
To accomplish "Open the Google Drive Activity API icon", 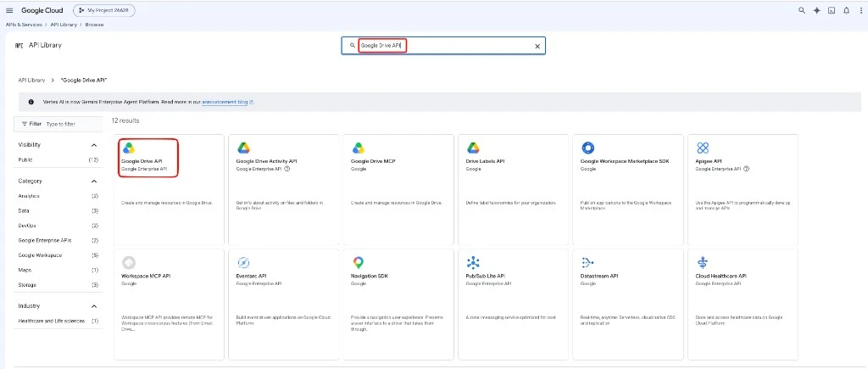I will (243, 148).
